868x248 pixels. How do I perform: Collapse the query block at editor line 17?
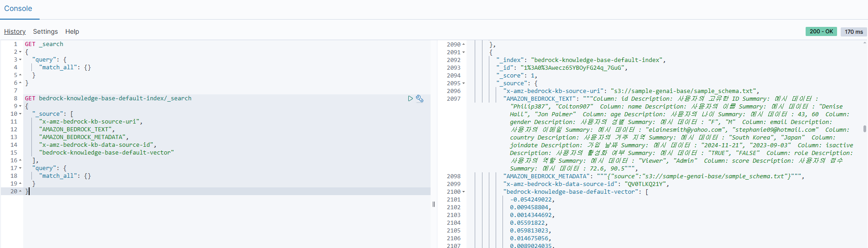pos(20,168)
